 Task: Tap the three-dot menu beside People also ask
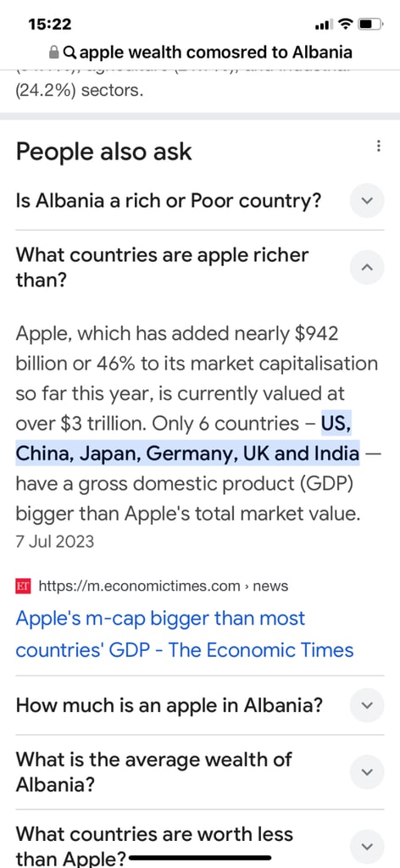(379, 146)
